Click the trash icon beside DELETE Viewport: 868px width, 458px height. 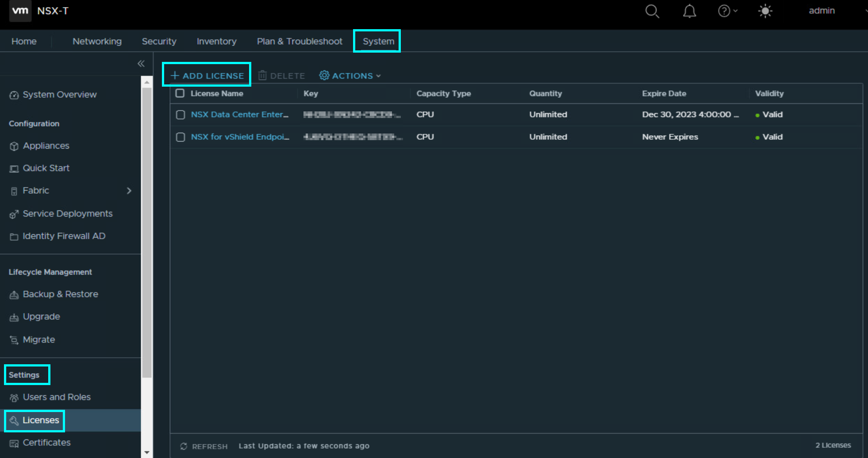262,76
